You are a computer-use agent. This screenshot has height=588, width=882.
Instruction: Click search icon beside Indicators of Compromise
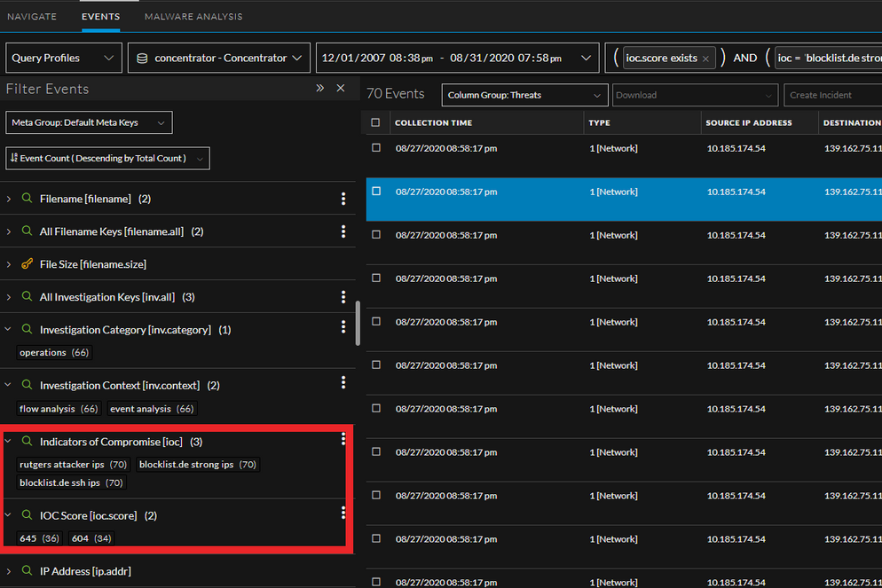(x=27, y=442)
